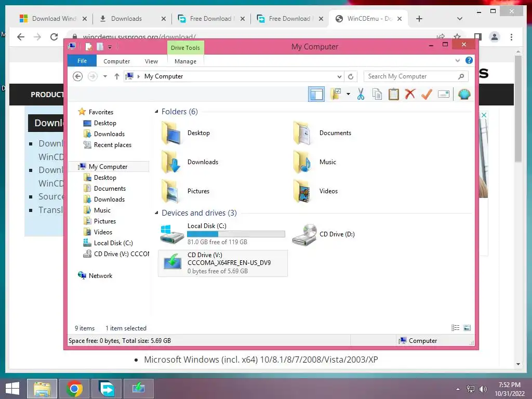Click the orange checkmark Properties icon
This screenshot has width=532, height=399.
[x=427, y=94]
